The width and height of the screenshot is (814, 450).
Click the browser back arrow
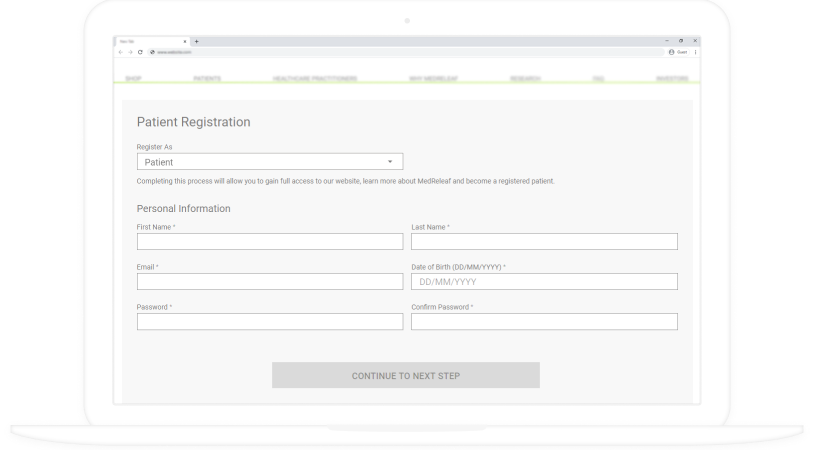[120, 52]
